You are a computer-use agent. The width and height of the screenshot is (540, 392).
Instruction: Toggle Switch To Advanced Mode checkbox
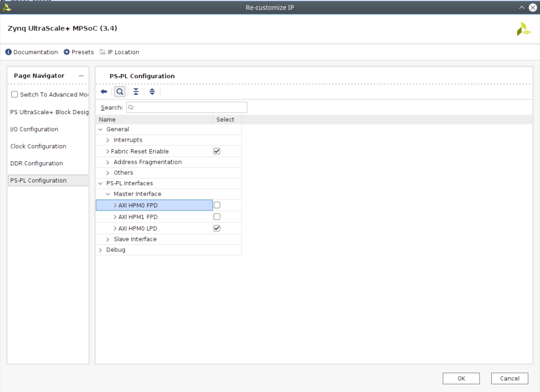pyautogui.click(x=15, y=95)
